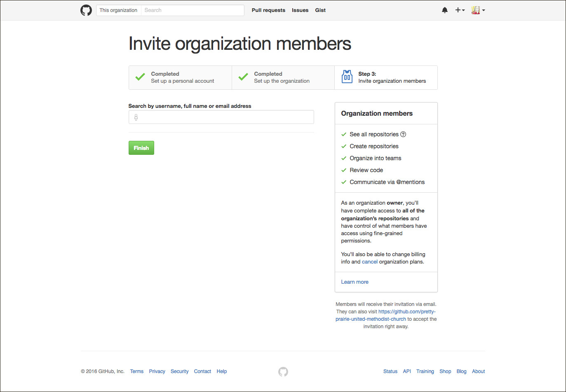
Task: Go to Issues in top navigation
Action: (300, 10)
